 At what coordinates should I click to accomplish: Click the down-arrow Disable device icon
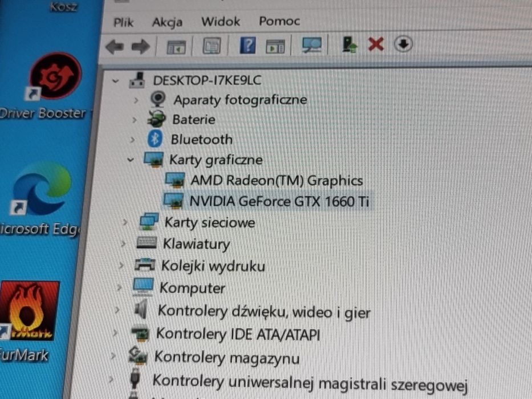coord(403,44)
